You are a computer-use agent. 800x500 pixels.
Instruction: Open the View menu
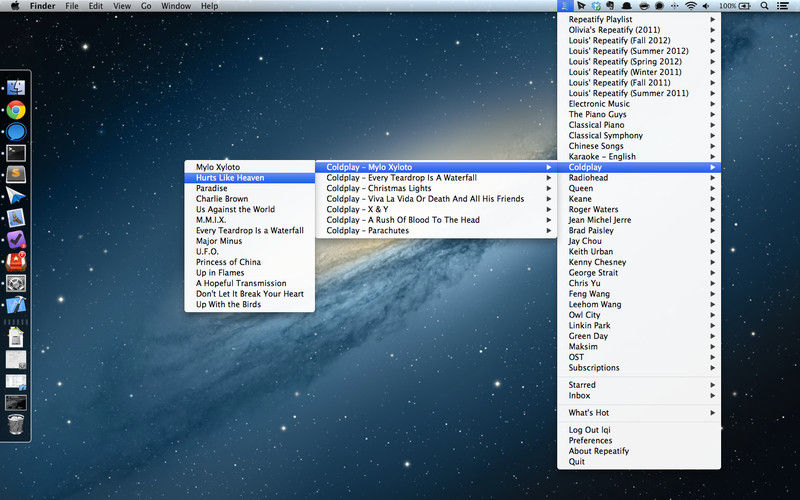pyautogui.click(x=122, y=6)
